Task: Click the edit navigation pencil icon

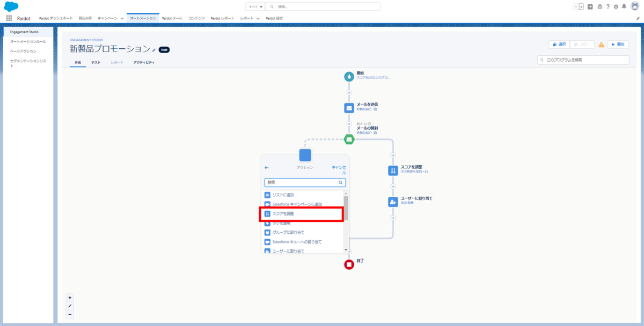Action: pyautogui.click(x=638, y=18)
